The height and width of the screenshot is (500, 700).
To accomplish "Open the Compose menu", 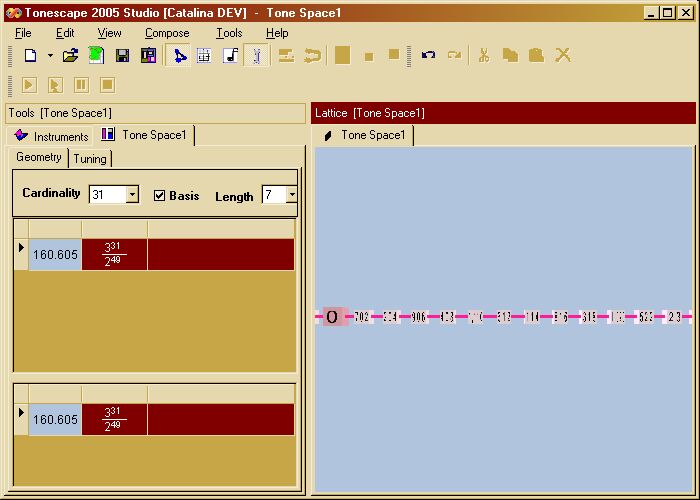I will 167,33.
